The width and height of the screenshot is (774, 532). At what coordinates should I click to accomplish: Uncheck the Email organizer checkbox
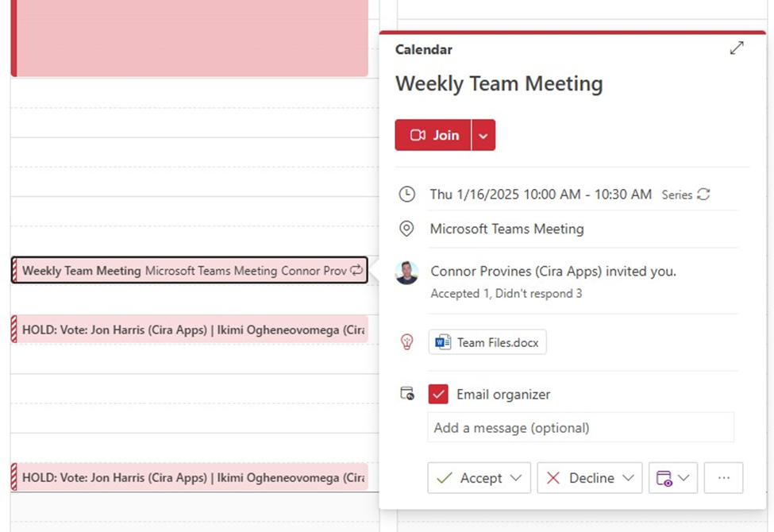[x=438, y=394]
